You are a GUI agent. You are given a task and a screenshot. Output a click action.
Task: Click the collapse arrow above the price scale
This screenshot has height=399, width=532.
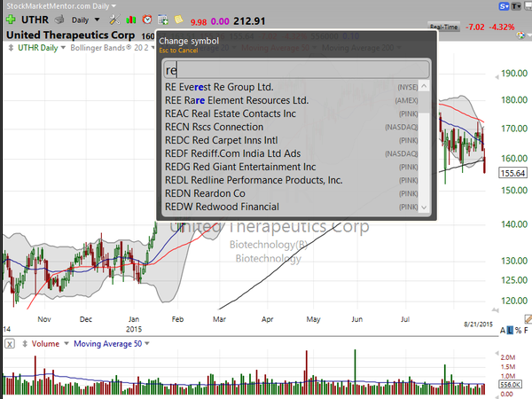pyautogui.click(x=497, y=77)
